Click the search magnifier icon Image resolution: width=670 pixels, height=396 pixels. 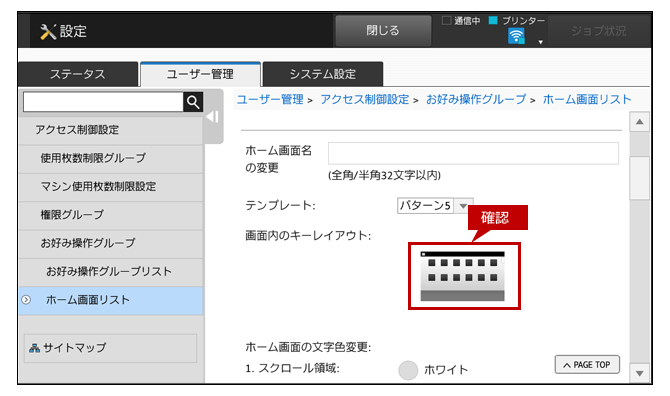(193, 102)
